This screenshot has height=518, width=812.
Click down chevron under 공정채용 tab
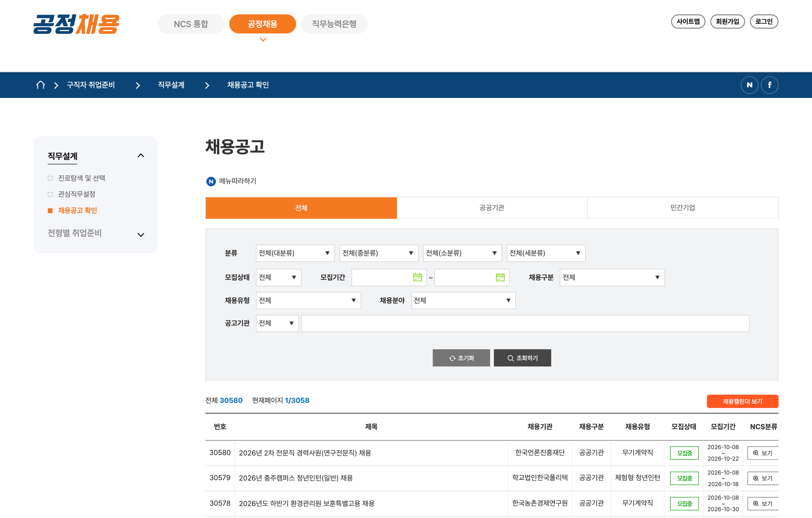click(263, 39)
